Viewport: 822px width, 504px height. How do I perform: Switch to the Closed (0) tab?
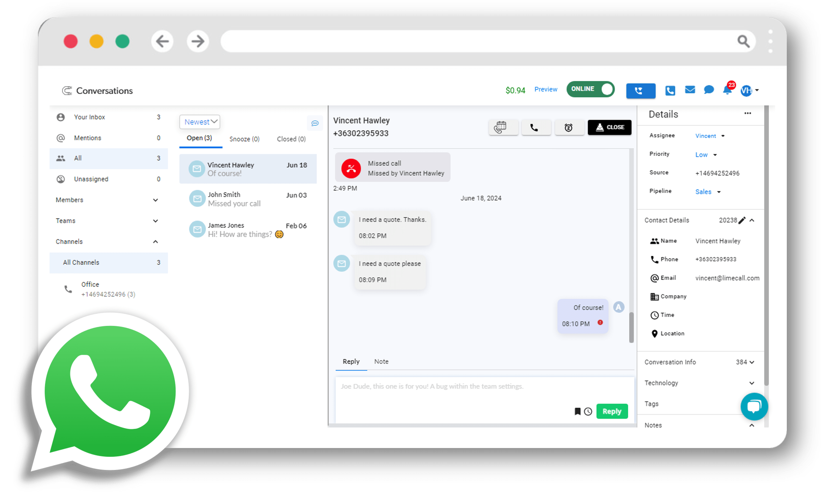(291, 139)
